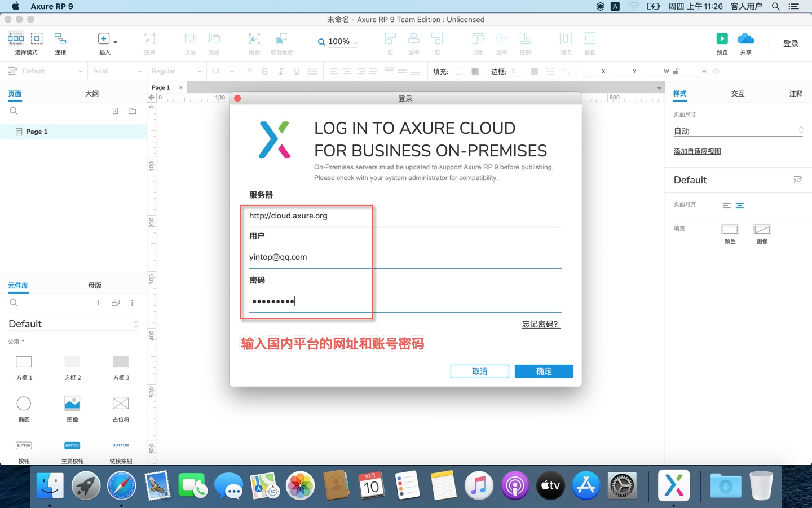This screenshot has width=812, height=508.
Task: Click the page fill 颜色 swatch
Action: 730,230
